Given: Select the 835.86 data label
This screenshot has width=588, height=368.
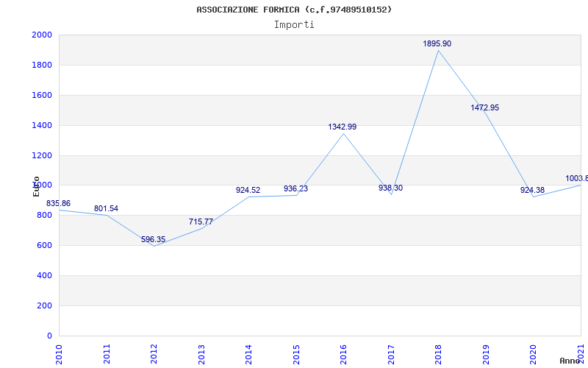Looking at the screenshot, I should (58, 204).
